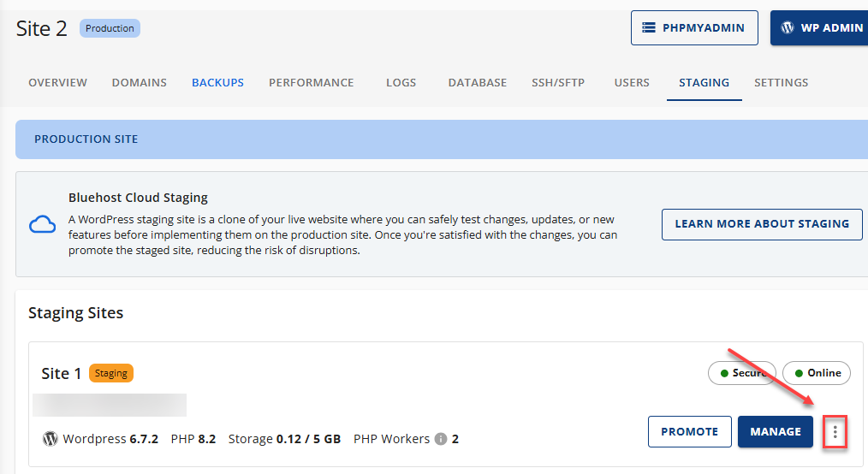Viewport: 868px width, 474px height.
Task: Click the Secure status pill
Action: (x=742, y=373)
